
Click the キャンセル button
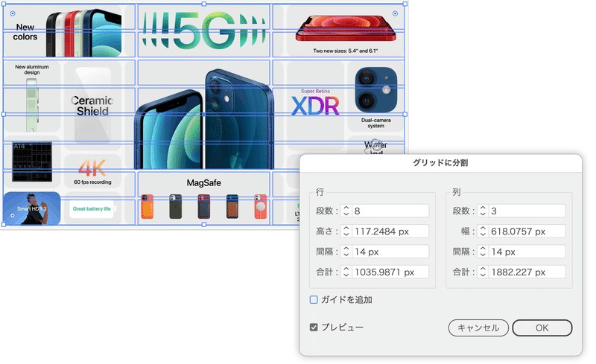pos(478,328)
